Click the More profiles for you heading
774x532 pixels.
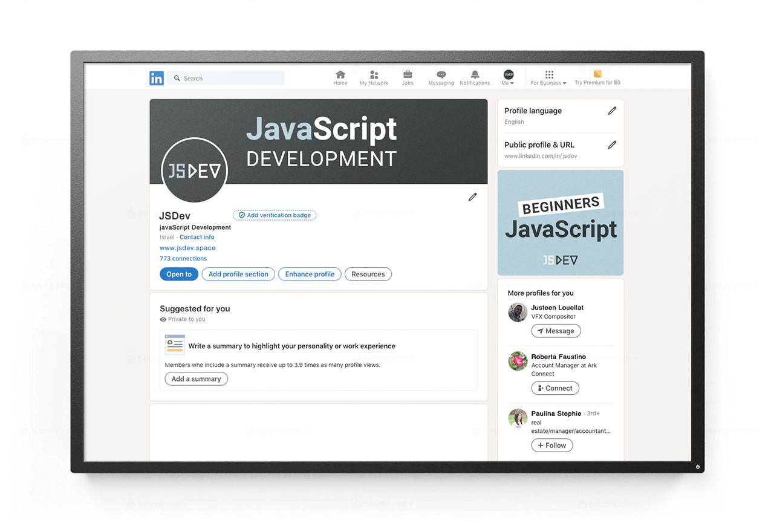(x=541, y=293)
